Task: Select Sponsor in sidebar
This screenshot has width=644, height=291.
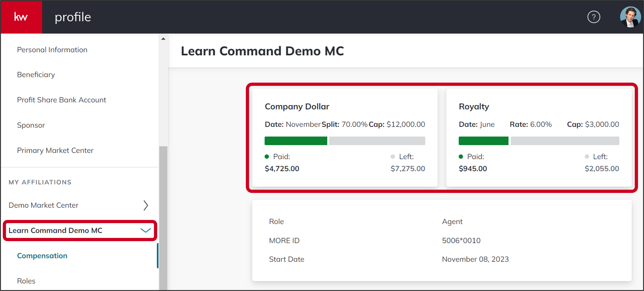Action: pos(31,125)
